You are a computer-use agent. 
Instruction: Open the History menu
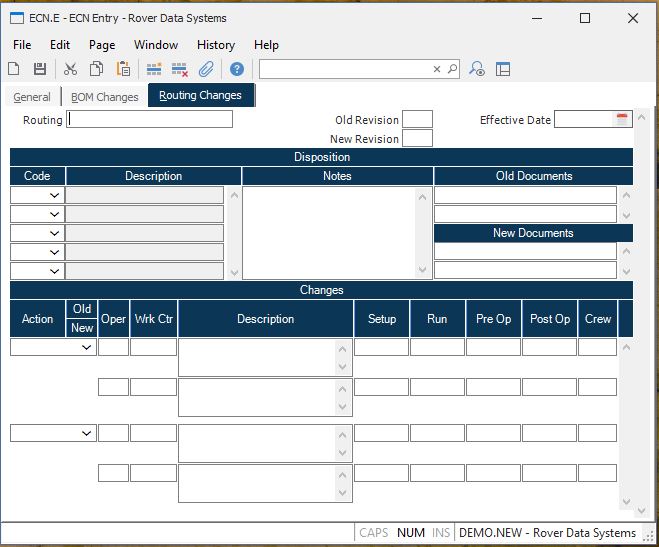click(x=215, y=45)
